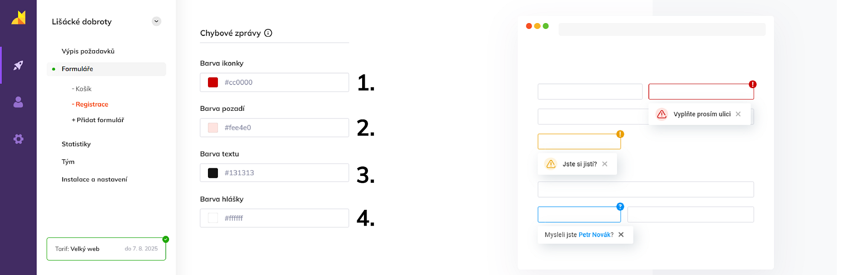Click the black Barva textu color swatch
This screenshot has width=868, height=275.
(213, 173)
